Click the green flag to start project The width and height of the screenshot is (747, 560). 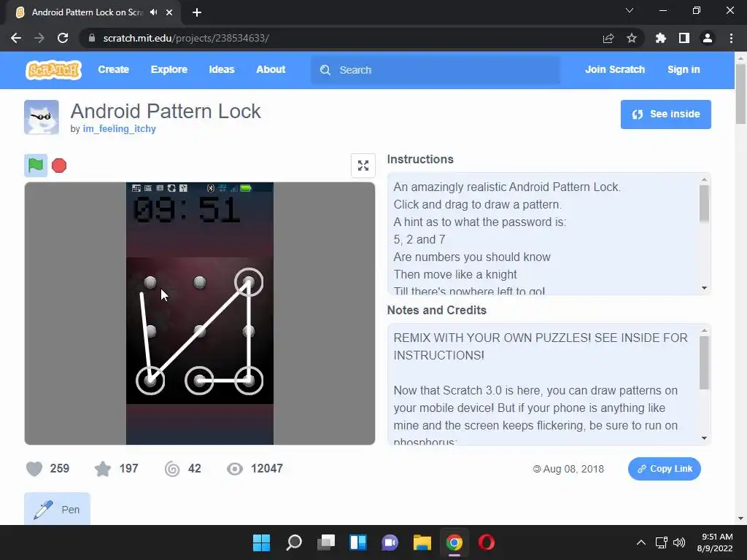pyautogui.click(x=36, y=166)
